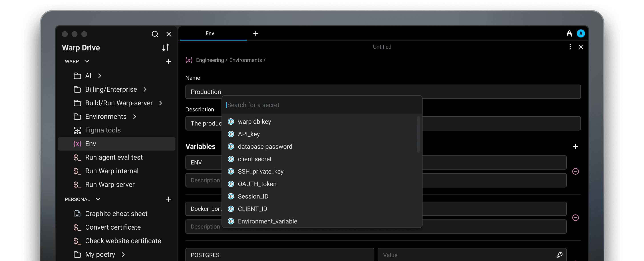
Task: Open your account avatar menu
Action: click(x=581, y=33)
